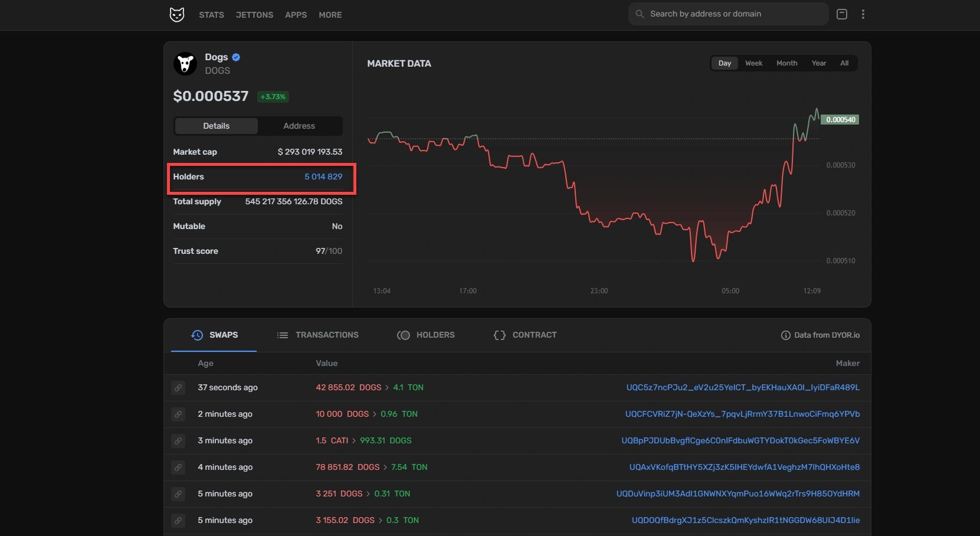The width and height of the screenshot is (980, 536).
Task: Open the STATS menu
Action: coord(211,15)
